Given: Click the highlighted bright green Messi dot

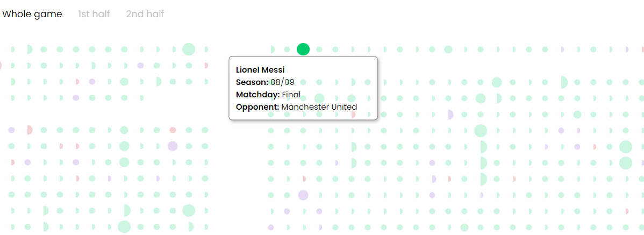Looking at the screenshot, I should (303, 49).
